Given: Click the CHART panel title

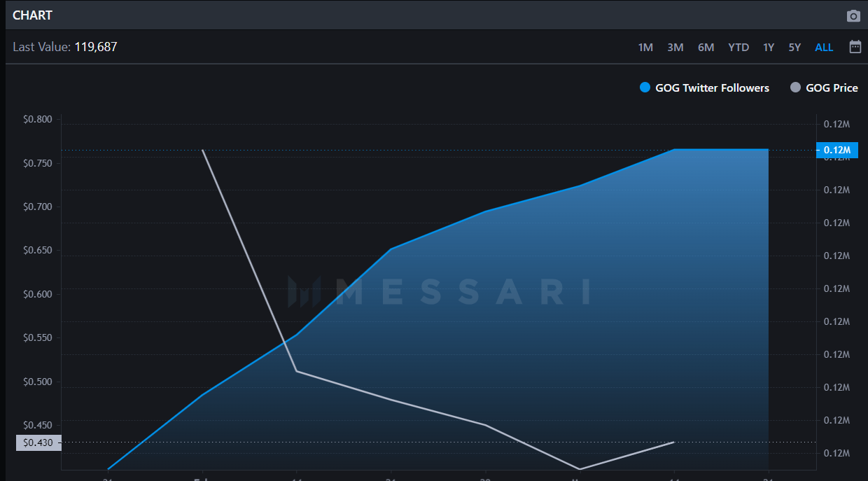Looking at the screenshot, I should (32, 15).
